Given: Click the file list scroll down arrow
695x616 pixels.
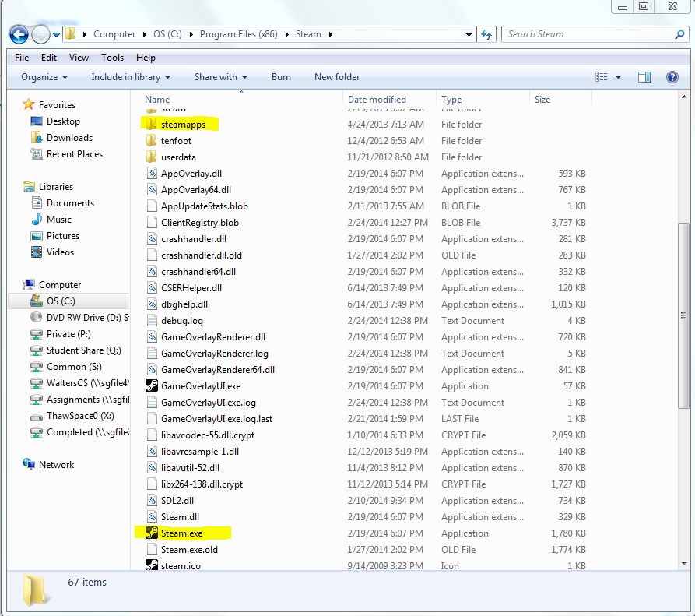Looking at the screenshot, I should tap(683, 564).
